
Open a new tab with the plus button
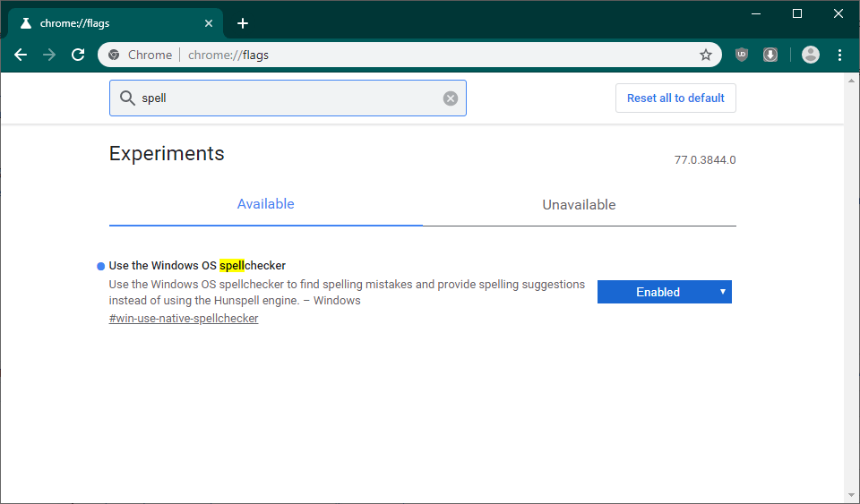pos(243,23)
